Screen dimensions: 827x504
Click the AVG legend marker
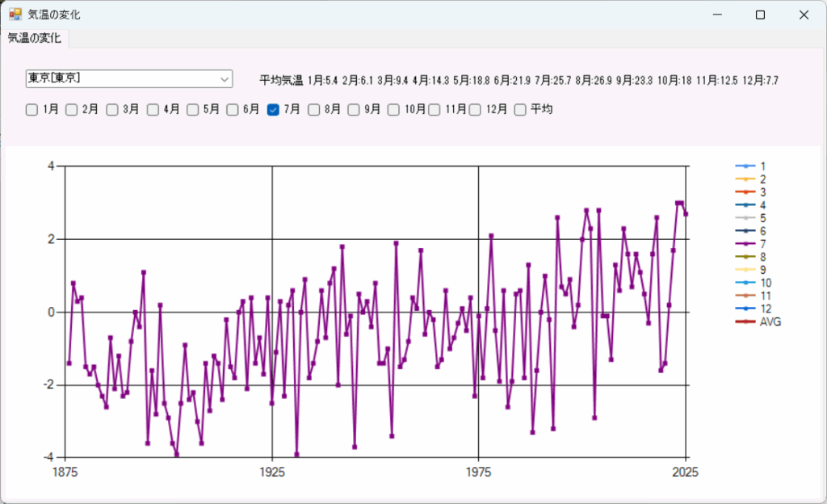[x=744, y=322]
